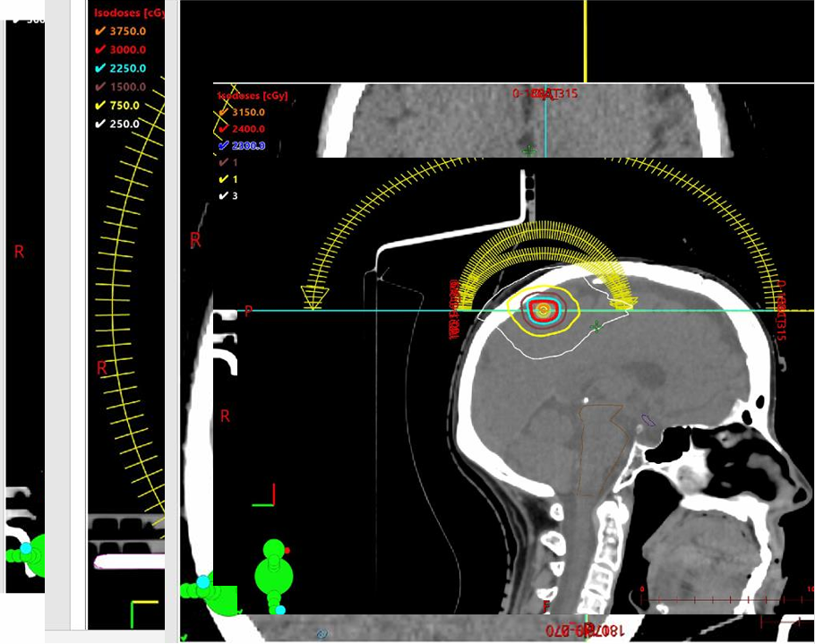
Task: Click the red scale ruler at bottom right
Action: (725, 597)
